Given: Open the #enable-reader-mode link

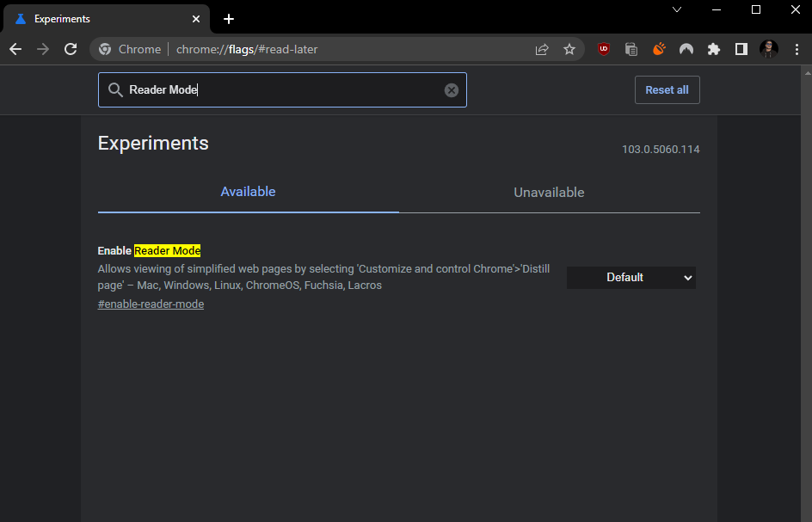Looking at the screenshot, I should [151, 304].
